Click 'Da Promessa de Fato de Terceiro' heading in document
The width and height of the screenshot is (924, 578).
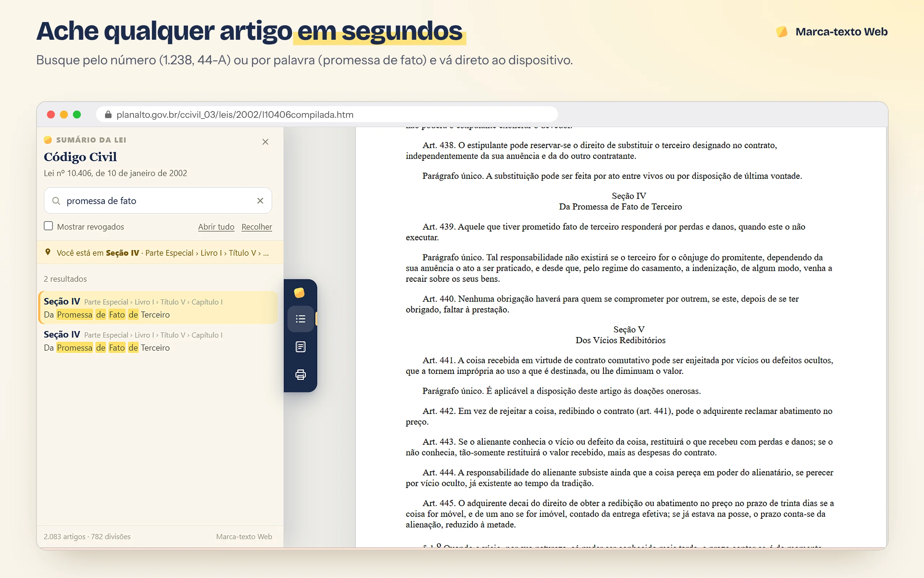click(620, 206)
